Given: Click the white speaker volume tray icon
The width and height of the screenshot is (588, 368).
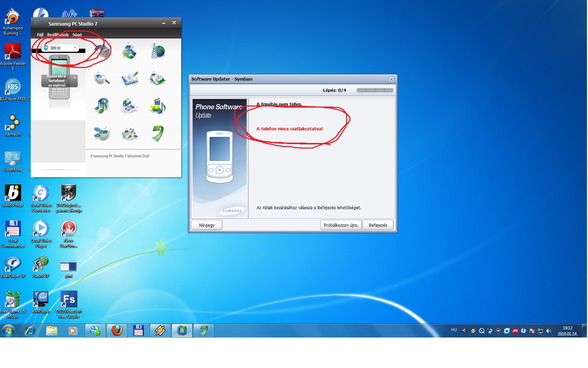Looking at the screenshot, I should [549, 331].
